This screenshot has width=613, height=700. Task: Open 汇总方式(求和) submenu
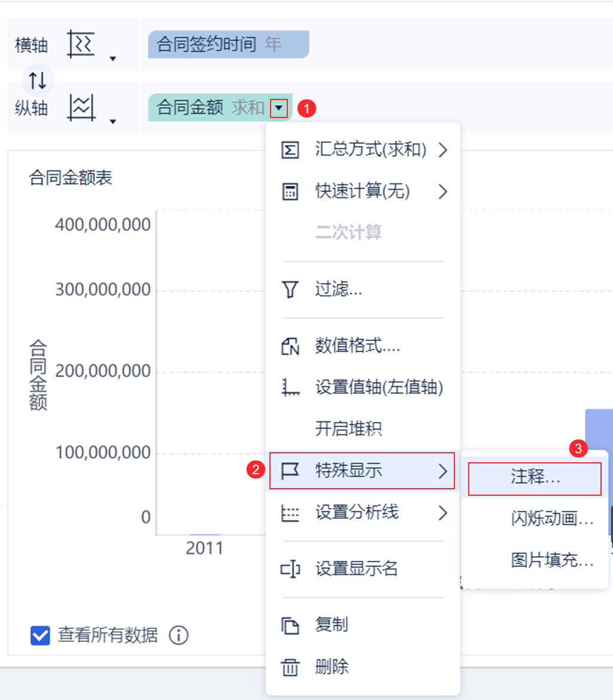(x=363, y=150)
